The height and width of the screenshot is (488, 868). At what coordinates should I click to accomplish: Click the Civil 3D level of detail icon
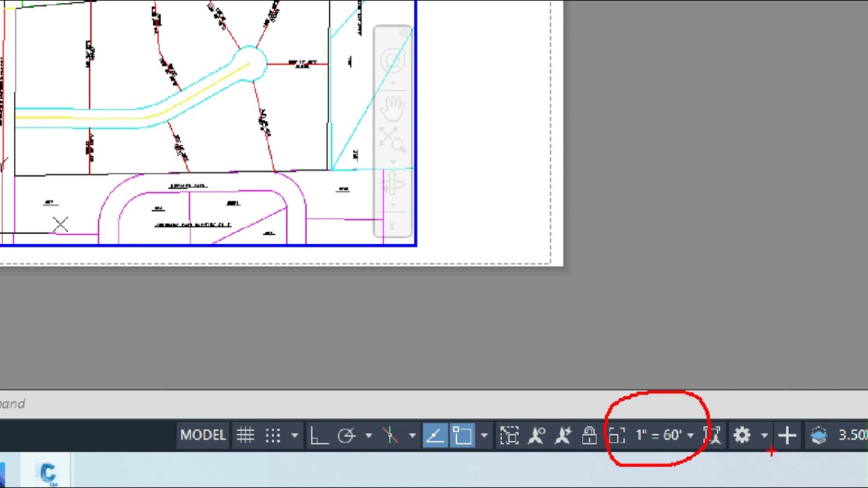coord(819,435)
